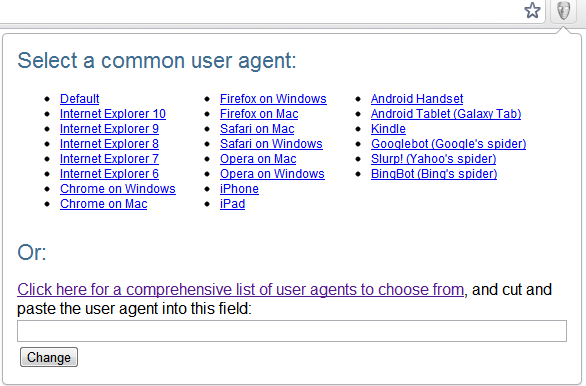Pick Android Tablet (Galaxy Tab)
The image size is (586, 386).
(446, 114)
